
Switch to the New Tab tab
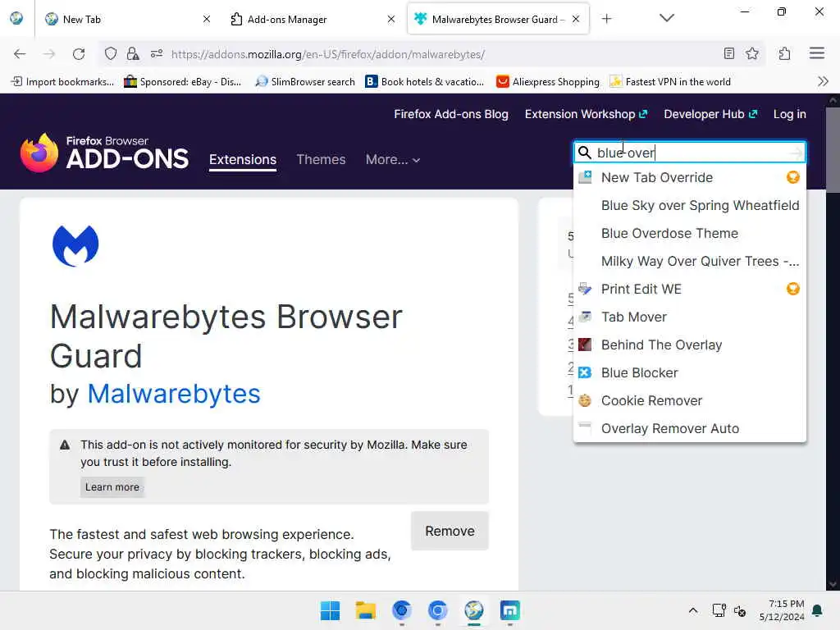(127, 20)
